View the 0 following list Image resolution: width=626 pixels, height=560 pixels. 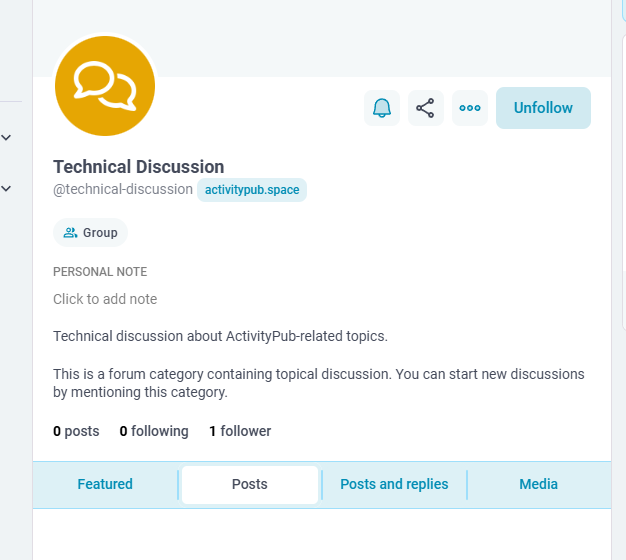pyautogui.click(x=154, y=431)
